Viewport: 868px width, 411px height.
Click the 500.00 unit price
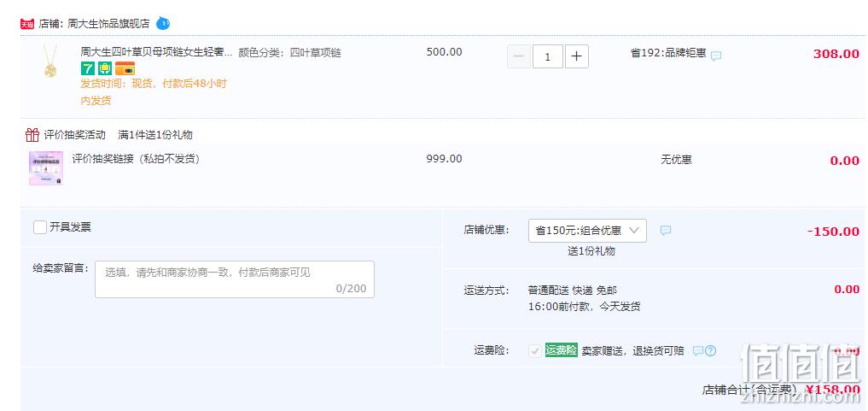[444, 52]
